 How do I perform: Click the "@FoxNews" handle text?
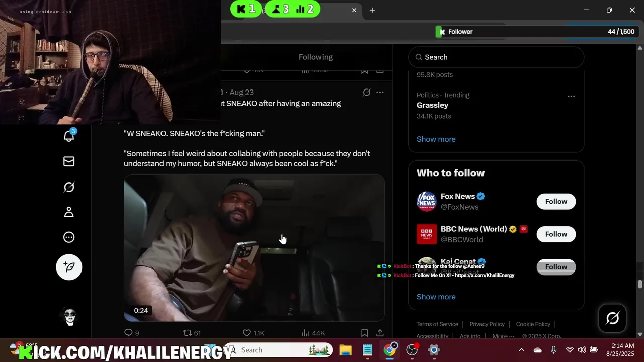[x=460, y=207]
